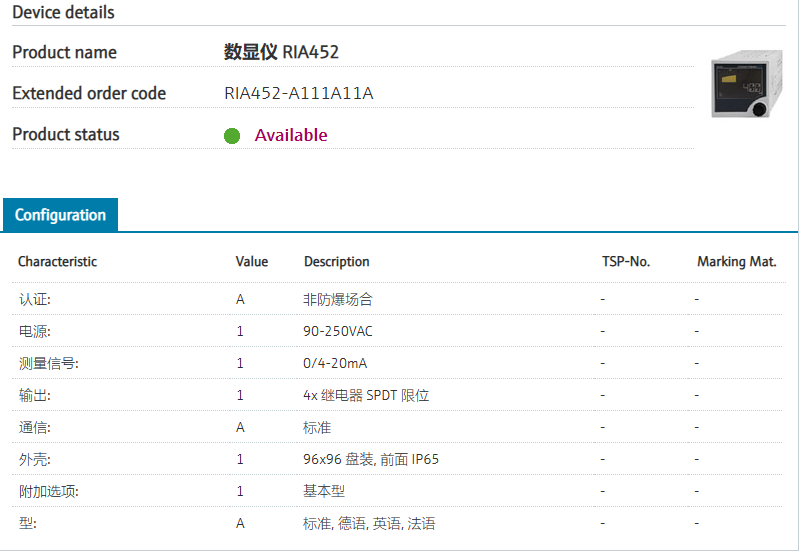This screenshot has height=552, width=800.
Task: Click the Device details heading
Action: [63, 12]
